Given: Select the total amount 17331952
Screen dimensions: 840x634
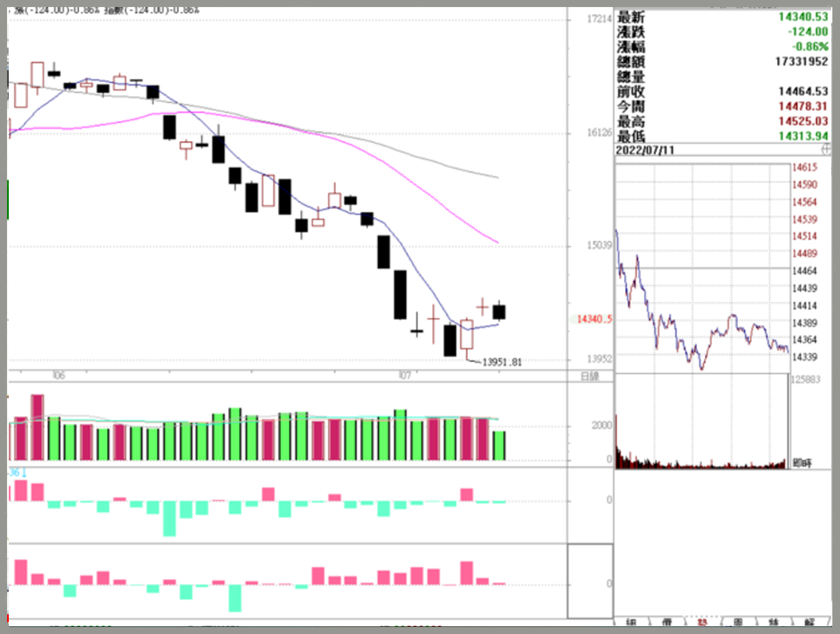Looking at the screenshot, I should (801, 62).
